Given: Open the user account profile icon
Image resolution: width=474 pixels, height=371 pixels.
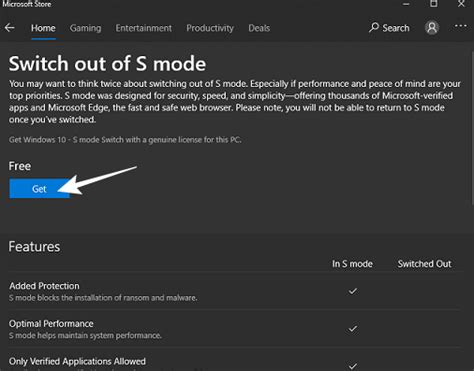Looking at the screenshot, I should [x=432, y=28].
